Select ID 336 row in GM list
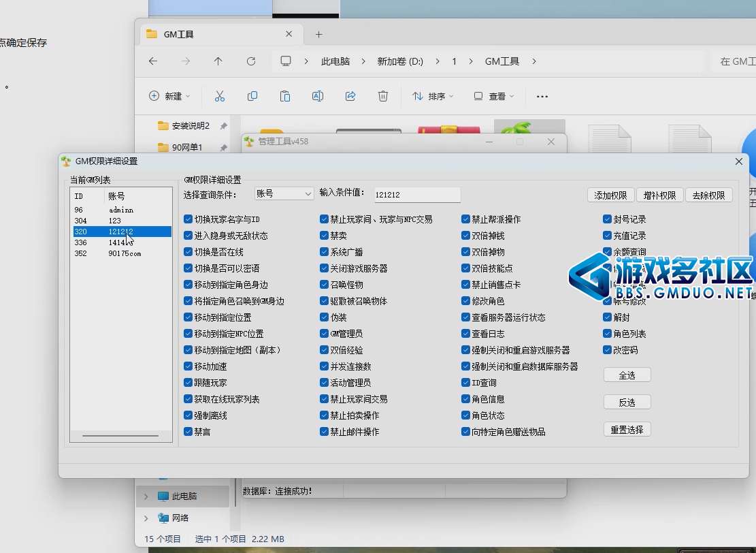 122,242
